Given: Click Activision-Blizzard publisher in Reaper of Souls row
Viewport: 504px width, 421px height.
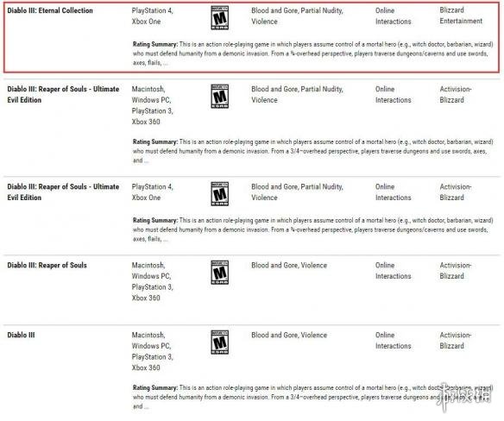Looking at the screenshot, I should point(456,271).
